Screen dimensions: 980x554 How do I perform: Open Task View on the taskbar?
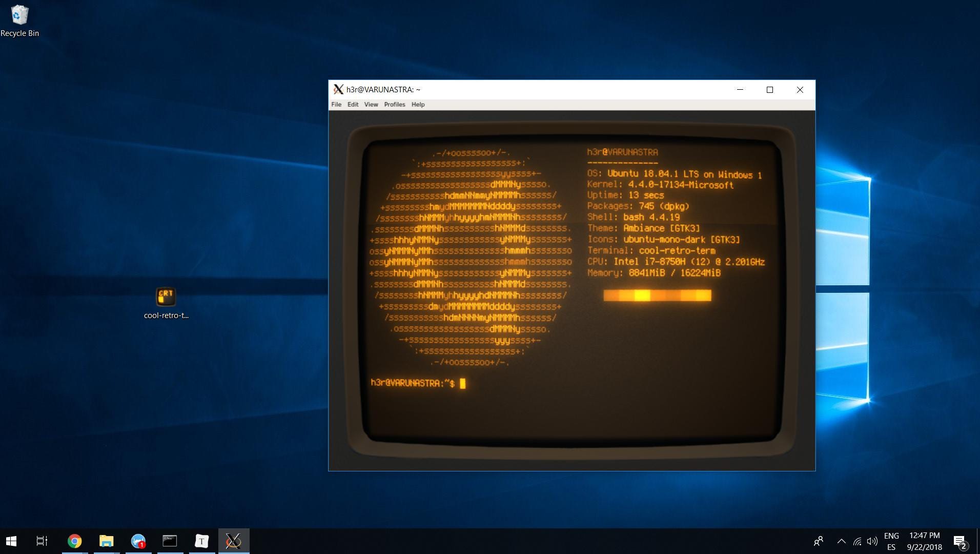pyautogui.click(x=41, y=541)
